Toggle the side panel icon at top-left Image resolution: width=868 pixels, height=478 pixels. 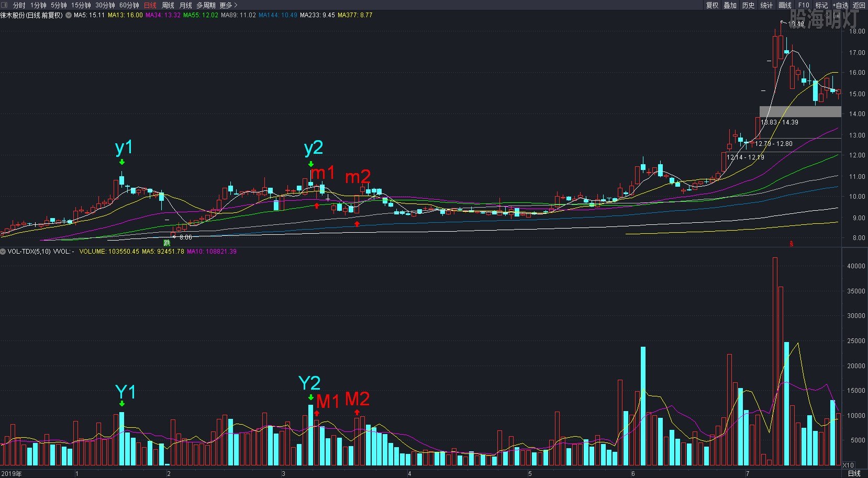tap(5, 5)
